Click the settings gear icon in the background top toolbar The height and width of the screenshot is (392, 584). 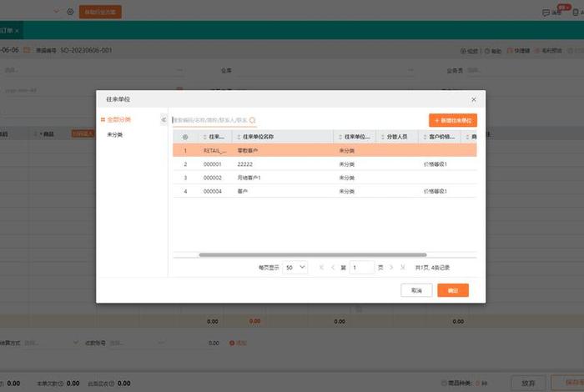tap(70, 12)
